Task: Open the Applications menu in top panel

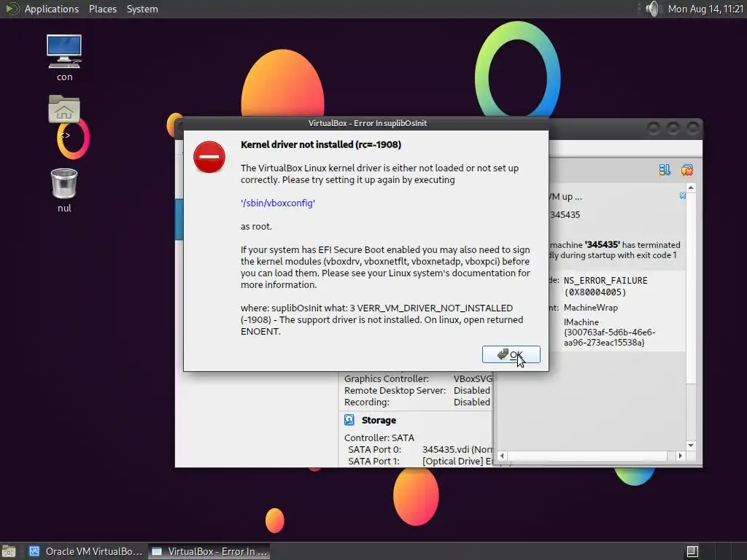Action: tap(52, 9)
